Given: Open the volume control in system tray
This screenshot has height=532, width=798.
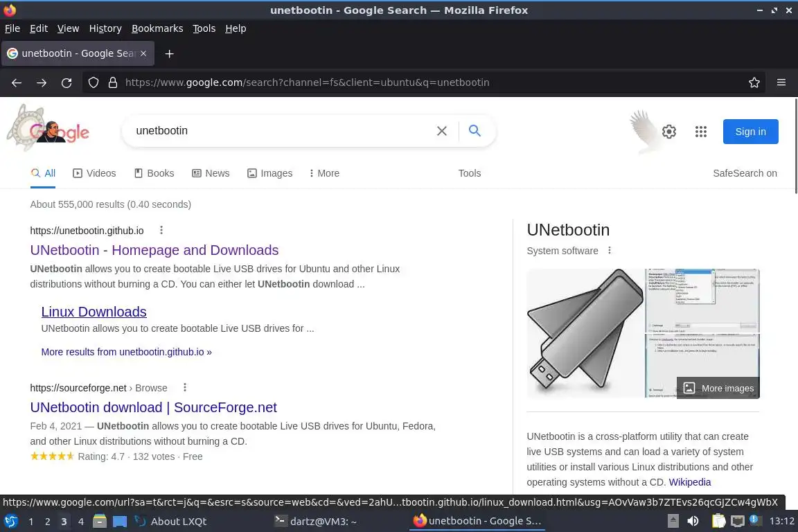Looking at the screenshot, I should [693, 522].
